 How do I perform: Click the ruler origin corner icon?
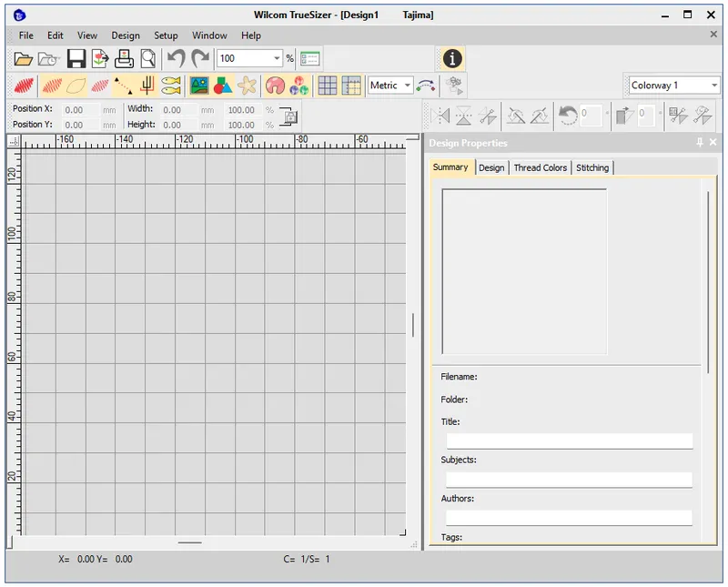pos(15,141)
